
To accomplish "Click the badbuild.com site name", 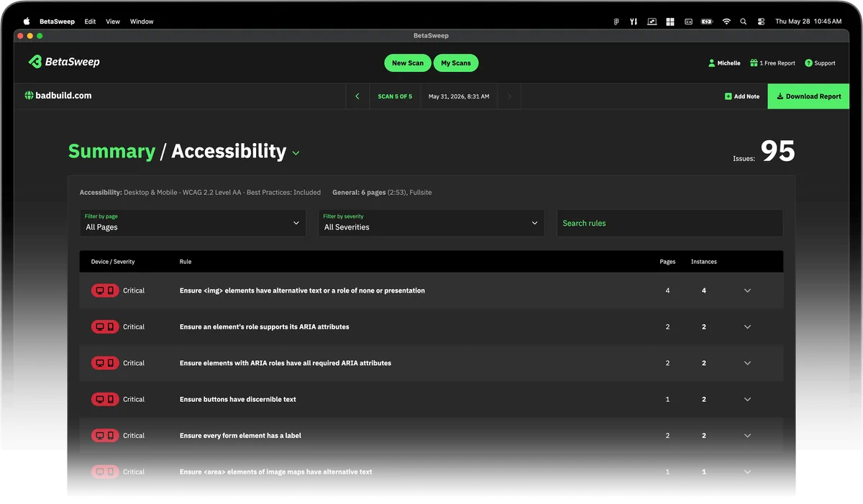I will (x=63, y=96).
